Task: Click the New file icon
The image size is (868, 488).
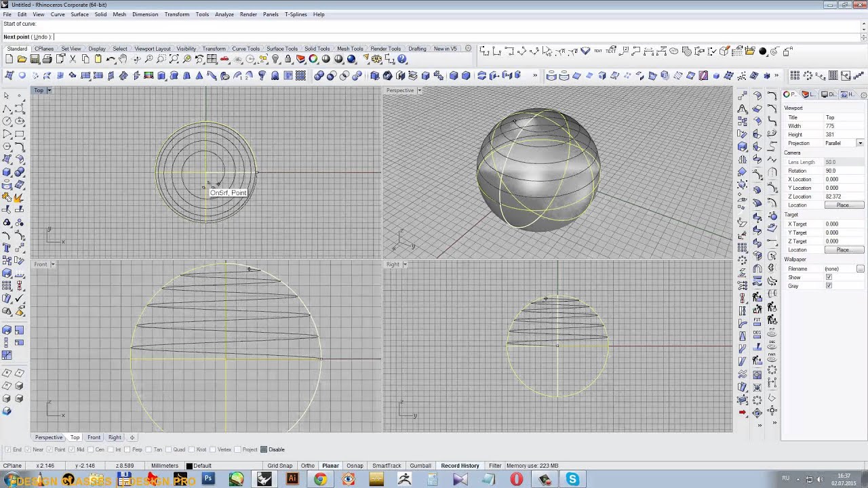Action: pyautogui.click(x=9, y=59)
